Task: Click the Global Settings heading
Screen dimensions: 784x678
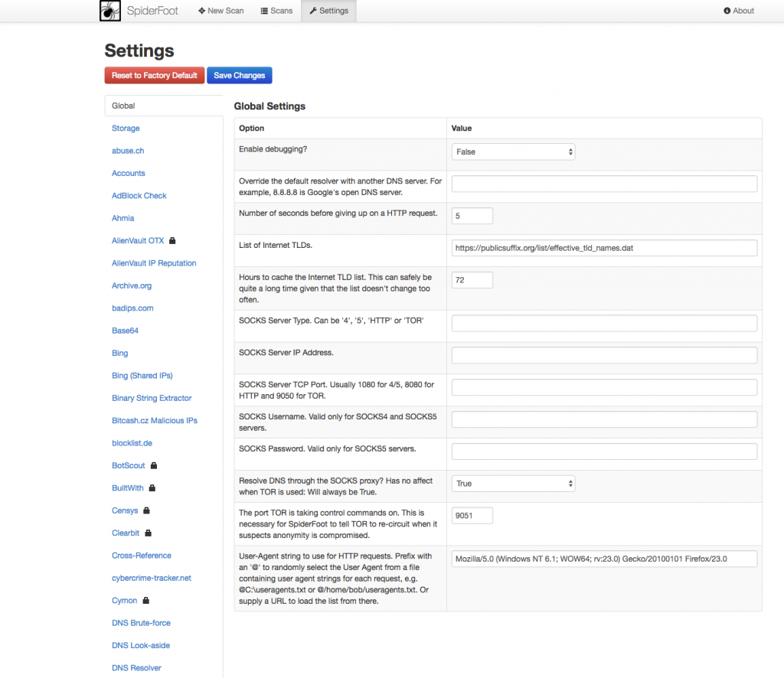Action: [x=269, y=106]
